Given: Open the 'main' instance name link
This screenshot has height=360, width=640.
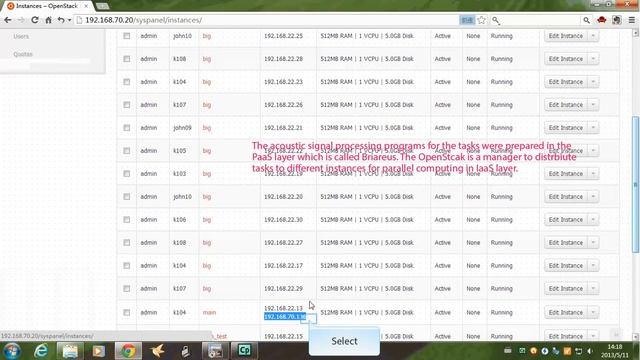Looking at the screenshot, I should (209, 312).
